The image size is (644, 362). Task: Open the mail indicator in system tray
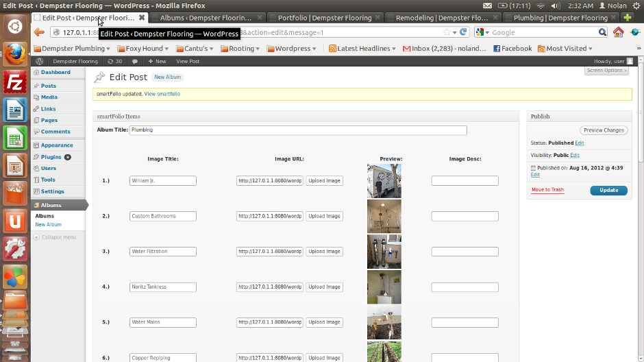click(487, 5)
